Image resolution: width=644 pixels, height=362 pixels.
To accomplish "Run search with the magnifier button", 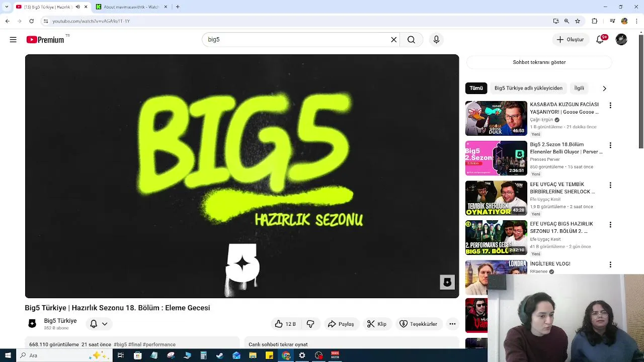I will pos(411,40).
